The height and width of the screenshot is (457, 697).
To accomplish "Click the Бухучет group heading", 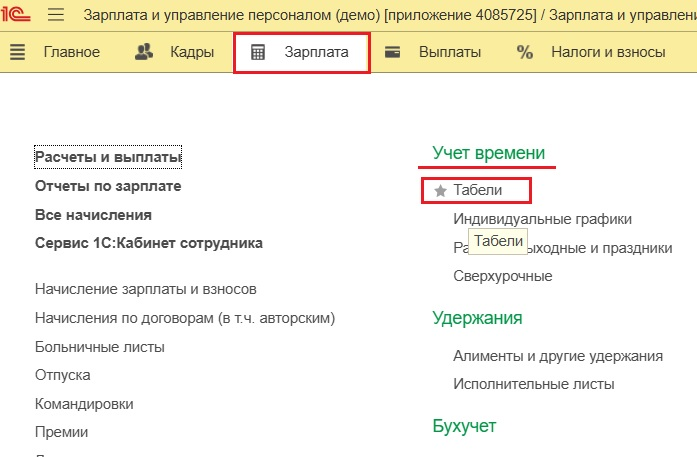I will tap(464, 426).
